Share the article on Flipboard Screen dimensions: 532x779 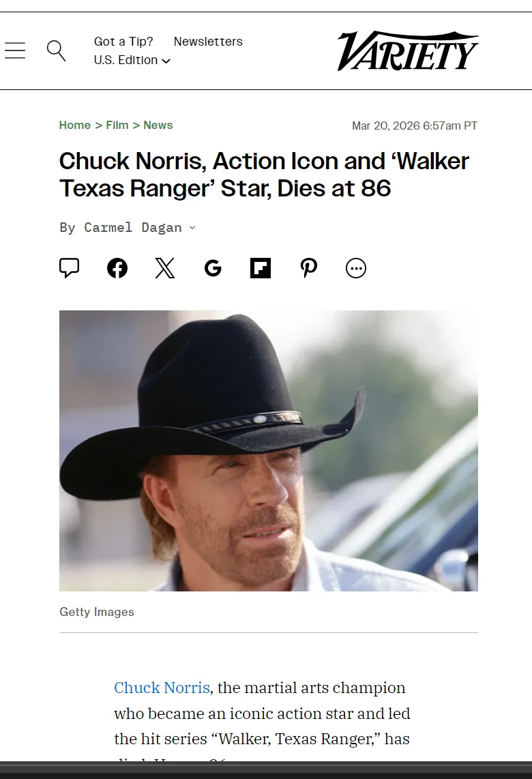(x=261, y=268)
